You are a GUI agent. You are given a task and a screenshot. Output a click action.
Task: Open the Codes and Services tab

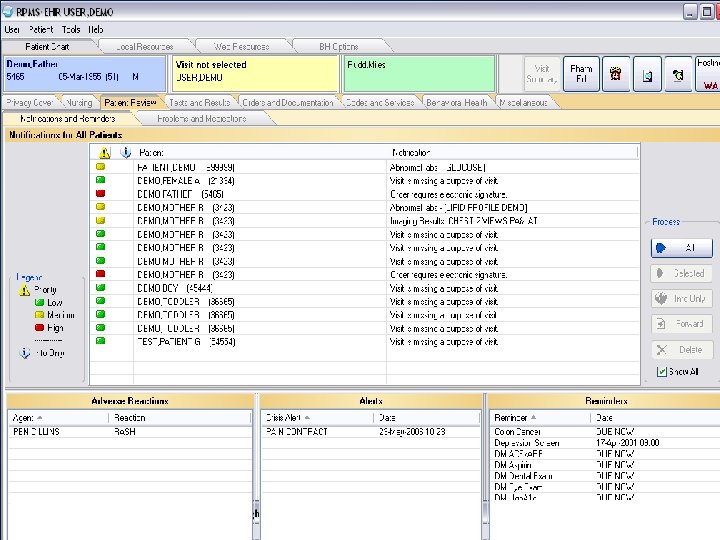click(x=380, y=103)
